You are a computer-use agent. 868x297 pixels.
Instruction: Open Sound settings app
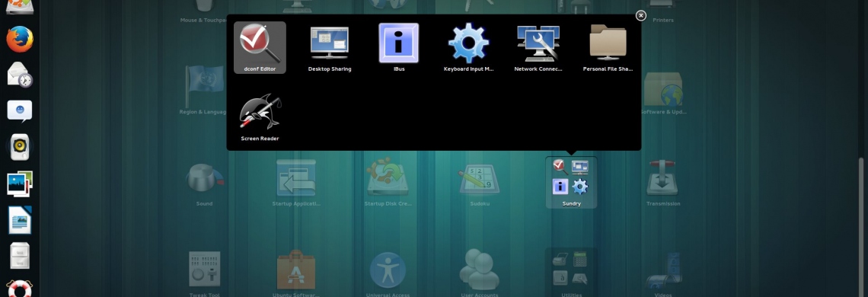tap(204, 182)
